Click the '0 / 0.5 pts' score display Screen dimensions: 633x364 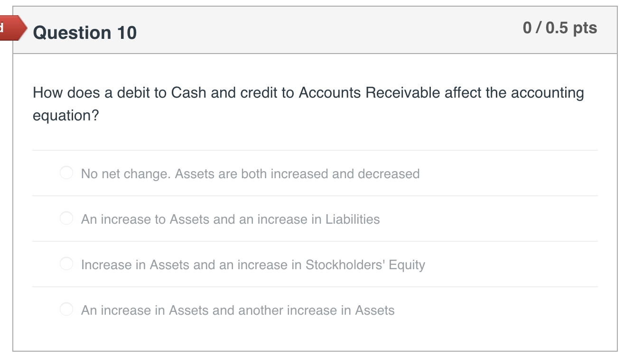click(560, 28)
